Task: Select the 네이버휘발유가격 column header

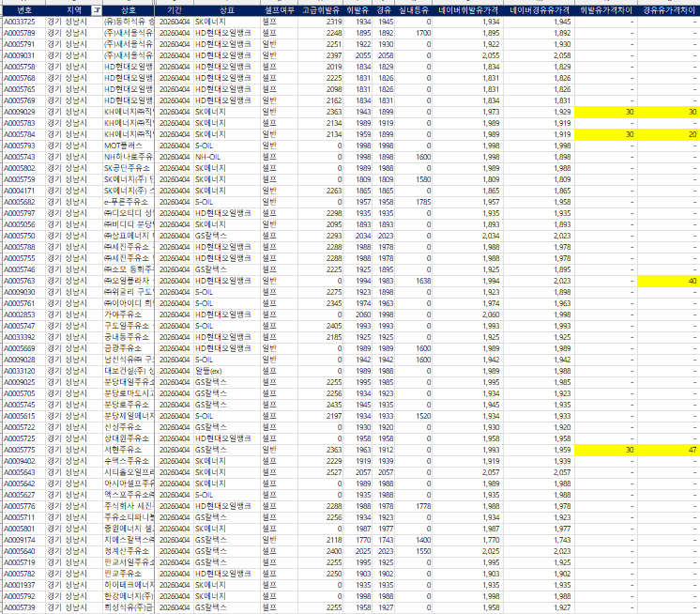Action: point(468,10)
